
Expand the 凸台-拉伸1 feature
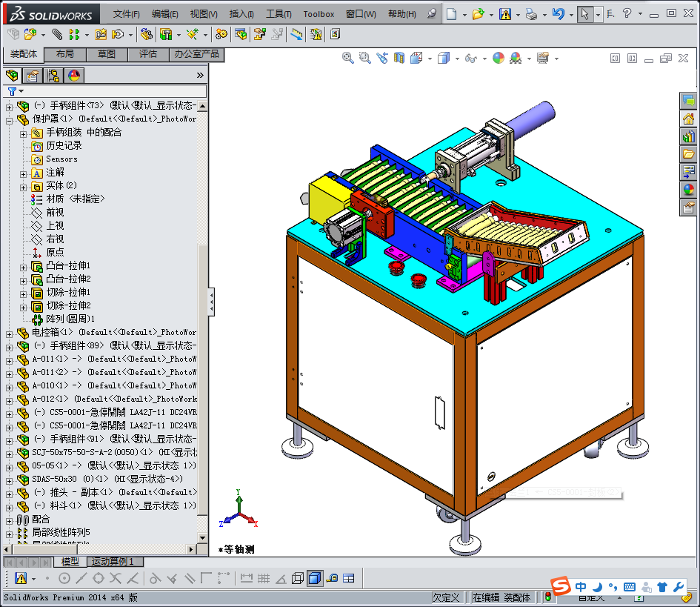23,268
